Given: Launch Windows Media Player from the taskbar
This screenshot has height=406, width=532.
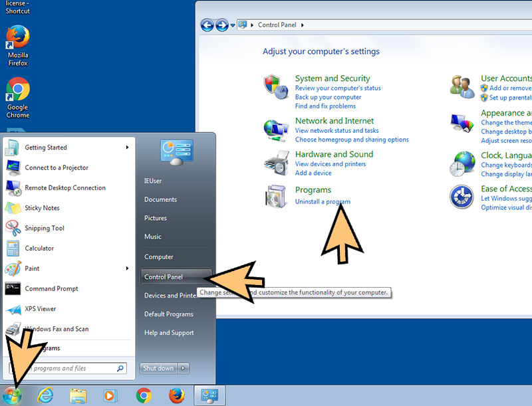Looking at the screenshot, I should (110, 396).
